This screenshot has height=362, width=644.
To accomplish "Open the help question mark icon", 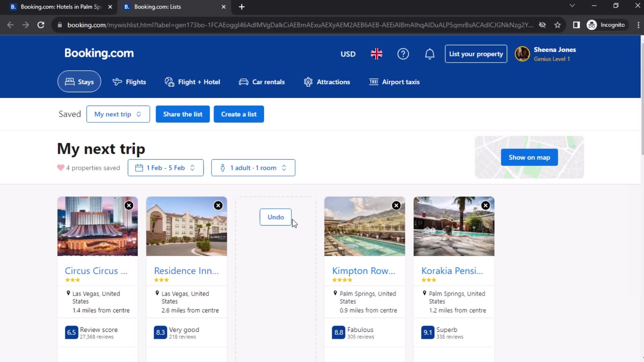I will click(403, 54).
